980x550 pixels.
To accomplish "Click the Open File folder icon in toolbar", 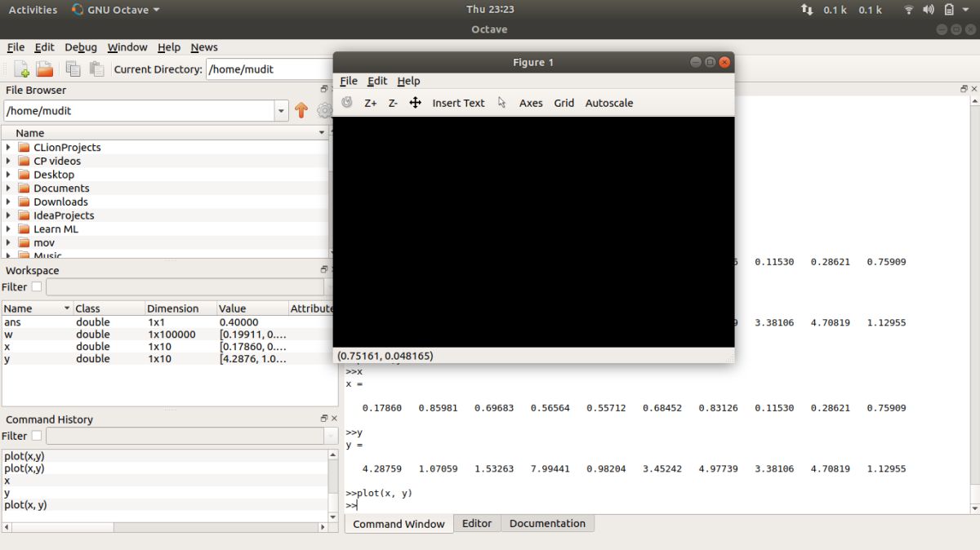I will 44,69.
